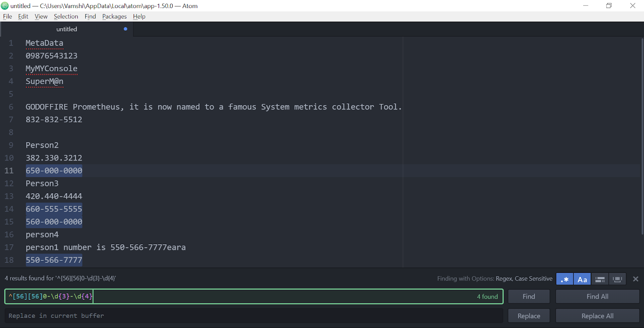This screenshot has width=644, height=328.
Task: Click line number 14 in gutter
Action: click(x=9, y=209)
